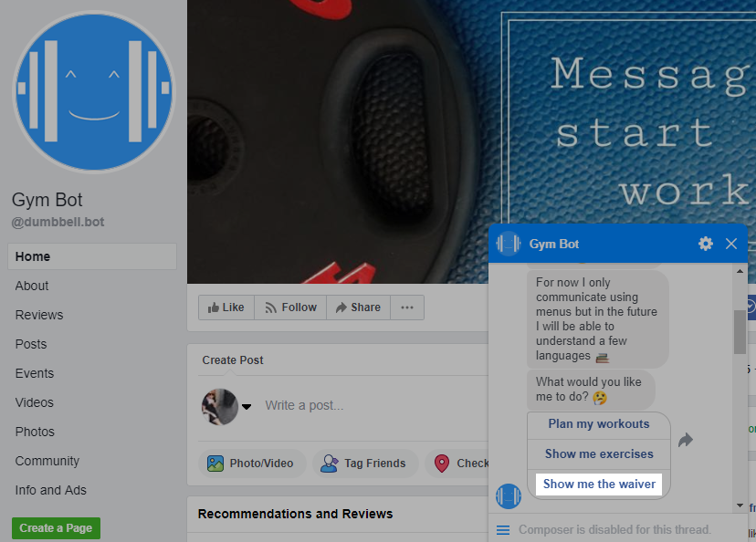
Task: Close the Gym Bot chat window
Action: pos(731,244)
